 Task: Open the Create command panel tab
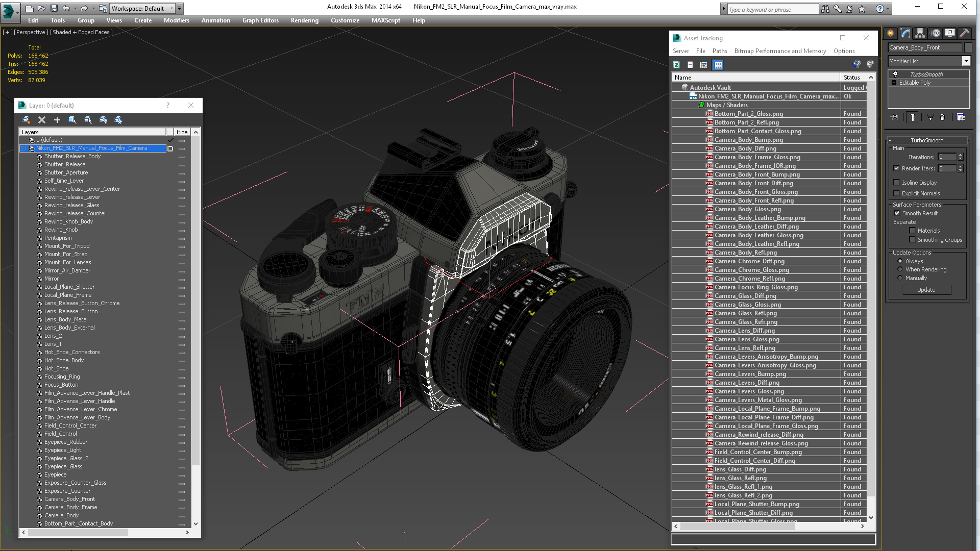(x=891, y=33)
